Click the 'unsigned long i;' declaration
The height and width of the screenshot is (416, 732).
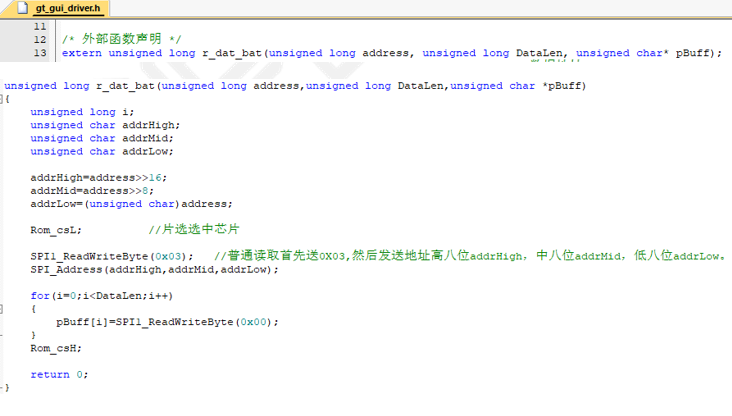pos(82,112)
